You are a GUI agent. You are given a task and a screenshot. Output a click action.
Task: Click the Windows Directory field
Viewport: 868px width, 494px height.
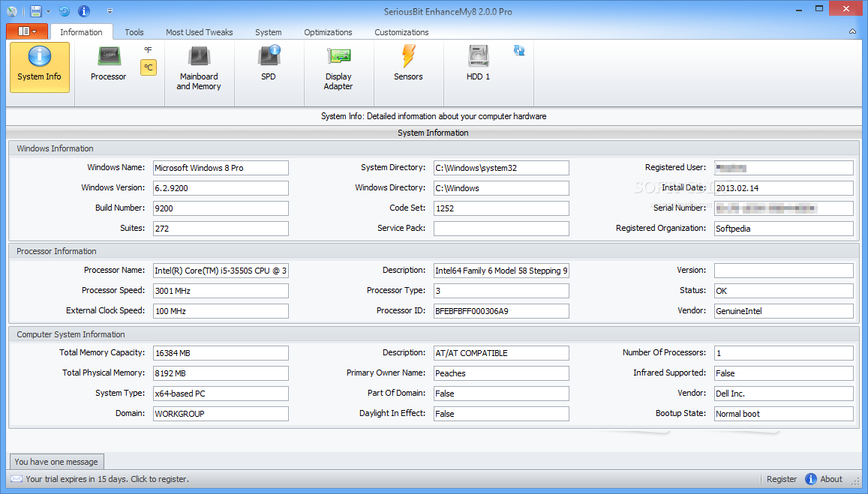(x=502, y=188)
